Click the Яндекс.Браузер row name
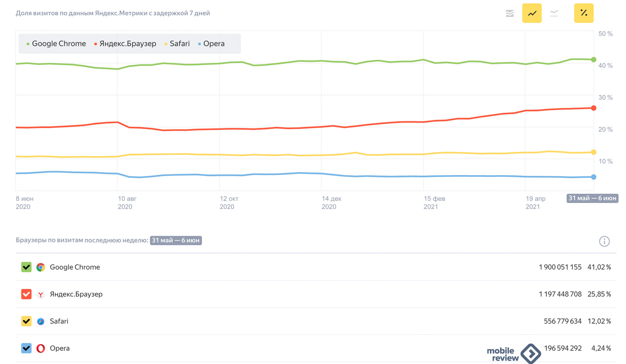This screenshot has width=626, height=364. coord(76,294)
